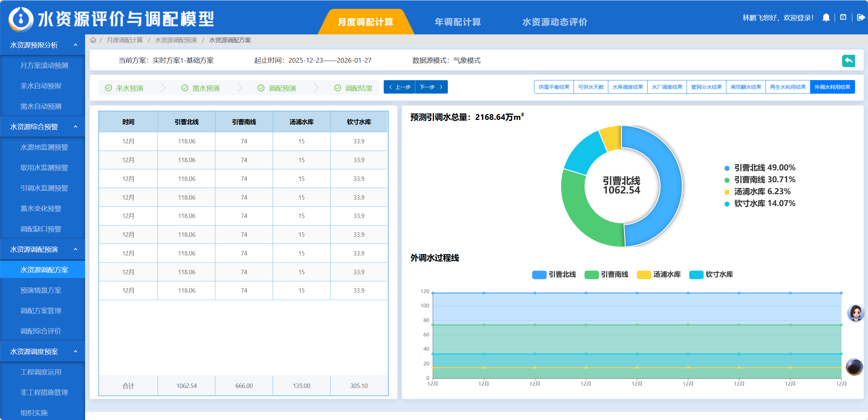Click the 下一步 button
Screen dimensions: 868x420
(431, 87)
